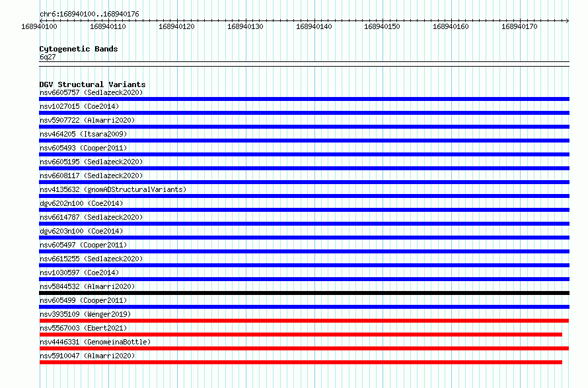Select the nsv5910047 (Almarri2020) label
Screen dimensions: 588x388
87,356
